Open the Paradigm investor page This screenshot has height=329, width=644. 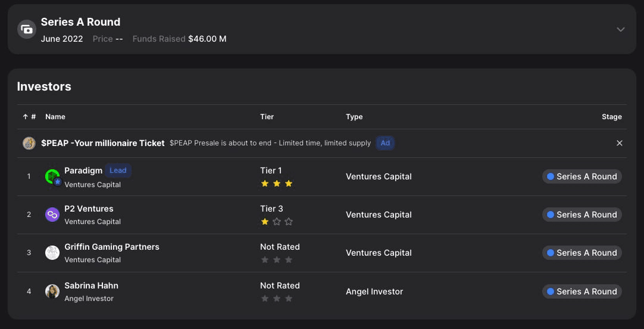83,170
